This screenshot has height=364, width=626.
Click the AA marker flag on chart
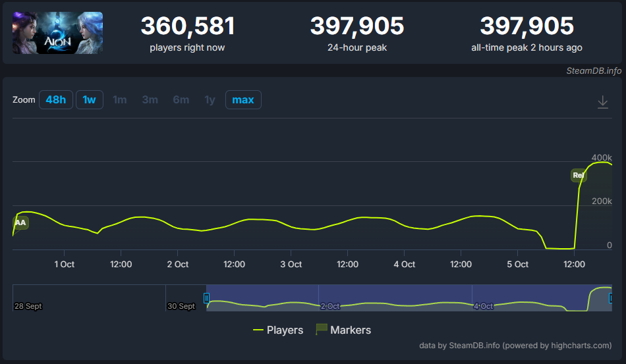pyautogui.click(x=20, y=222)
